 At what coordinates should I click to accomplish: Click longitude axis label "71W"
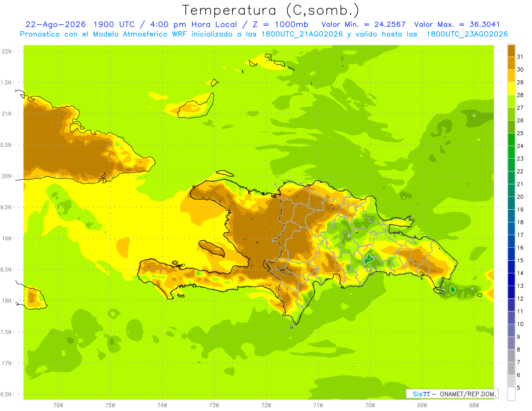coord(318,405)
